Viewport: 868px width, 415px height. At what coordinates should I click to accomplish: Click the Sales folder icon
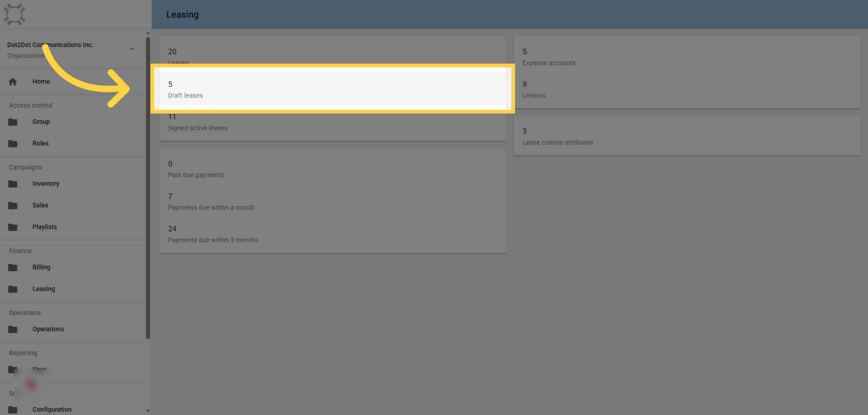[x=13, y=205]
